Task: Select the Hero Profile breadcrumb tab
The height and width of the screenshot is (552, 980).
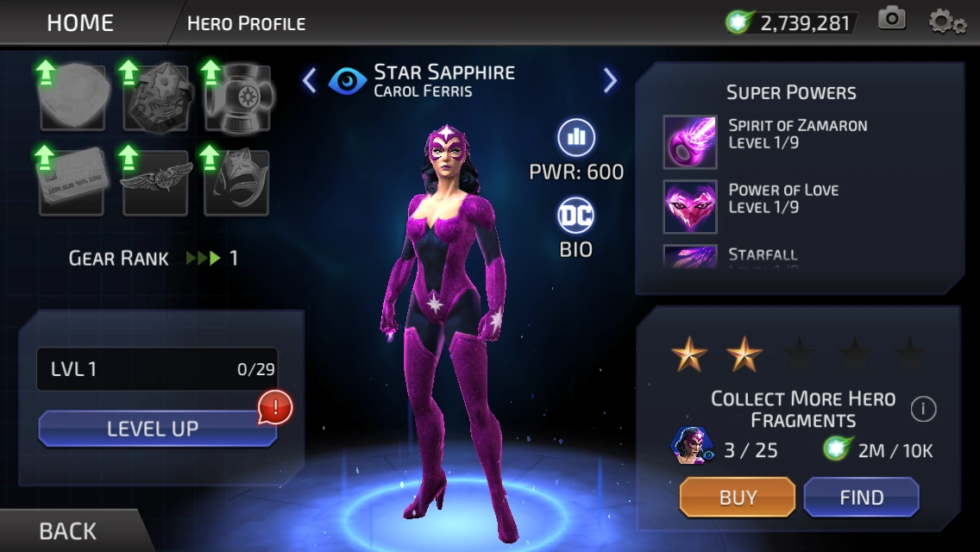Action: pos(246,23)
